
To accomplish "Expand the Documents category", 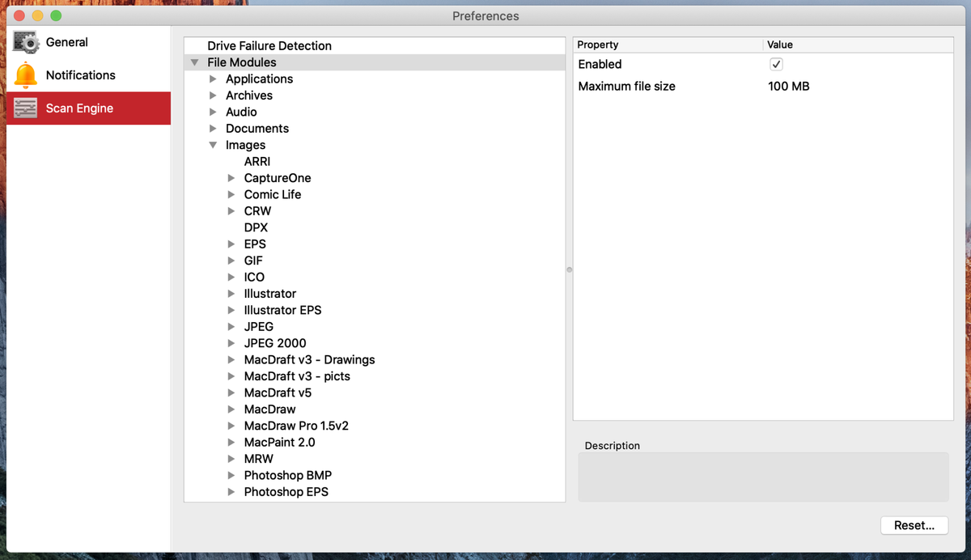I will point(213,129).
